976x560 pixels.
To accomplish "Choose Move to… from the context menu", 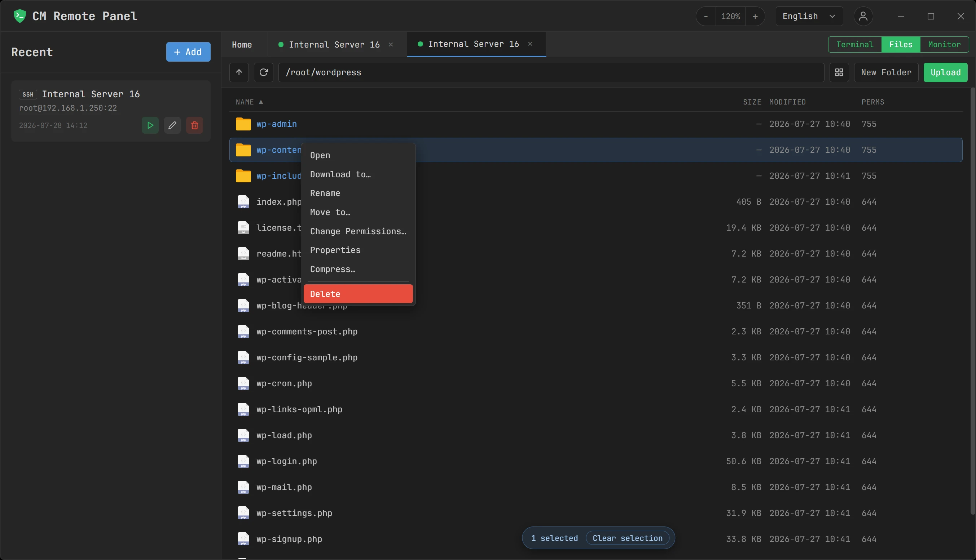I will pos(358,212).
